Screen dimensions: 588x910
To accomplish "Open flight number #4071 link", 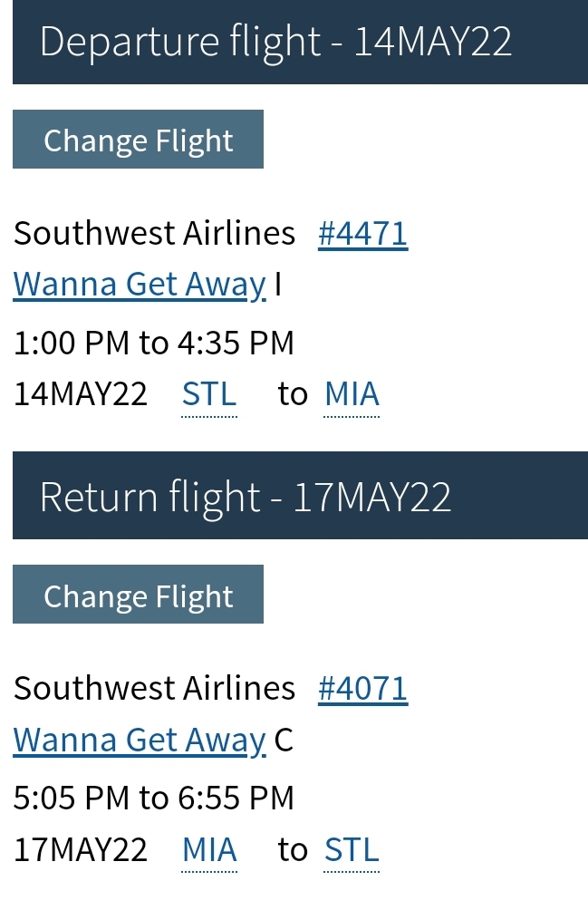I will [x=362, y=689].
